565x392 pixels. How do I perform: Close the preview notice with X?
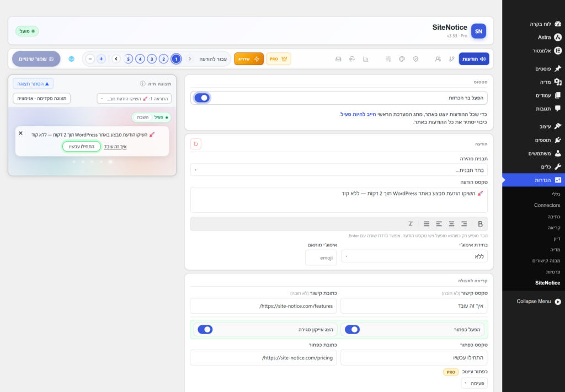point(20,133)
